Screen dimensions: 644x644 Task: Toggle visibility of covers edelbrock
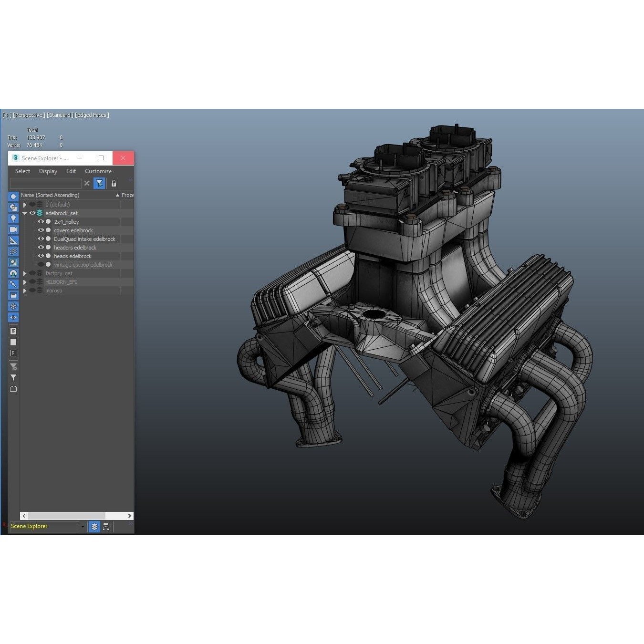(x=41, y=230)
